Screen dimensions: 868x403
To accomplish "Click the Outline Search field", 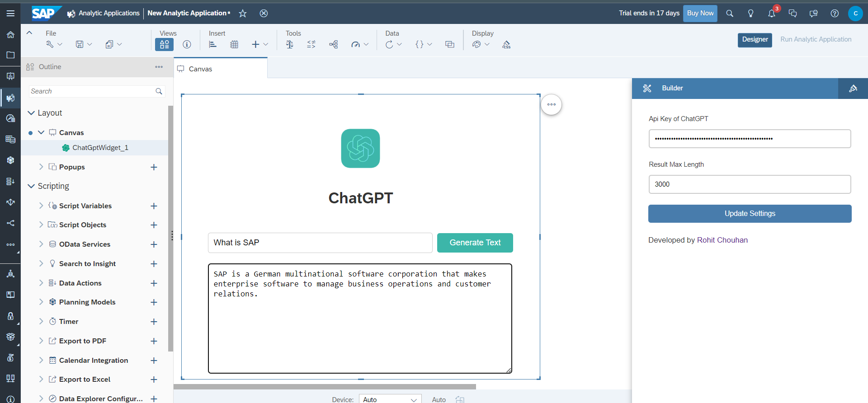I will pos(97,91).
